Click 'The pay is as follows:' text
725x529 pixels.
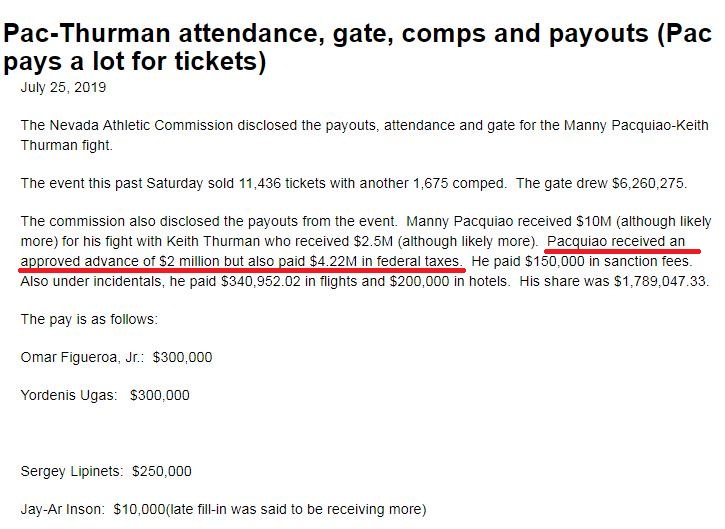pos(89,320)
